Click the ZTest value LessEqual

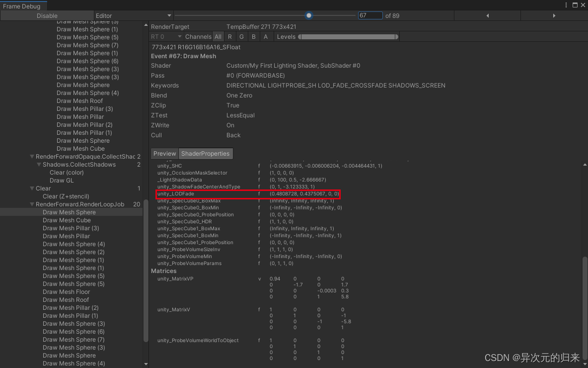(x=240, y=115)
